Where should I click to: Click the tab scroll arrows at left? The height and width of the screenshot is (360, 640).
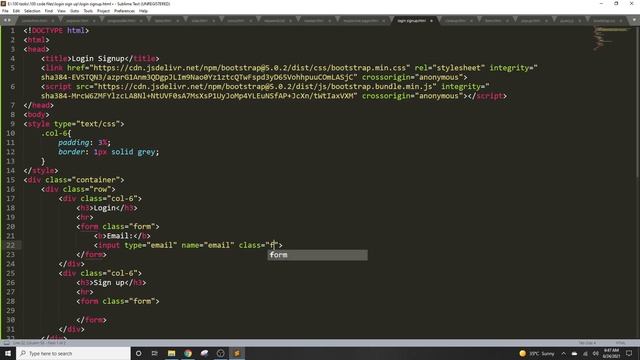7,20
